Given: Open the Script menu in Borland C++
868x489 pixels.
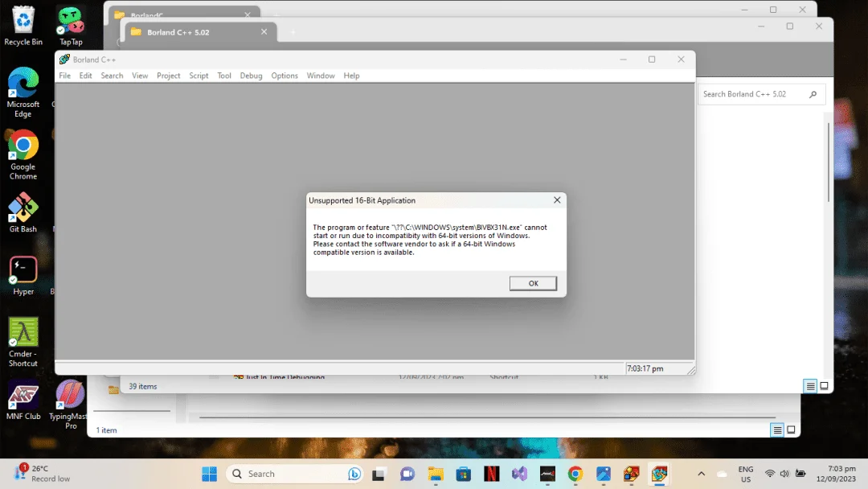Looking at the screenshot, I should pyautogui.click(x=199, y=76).
